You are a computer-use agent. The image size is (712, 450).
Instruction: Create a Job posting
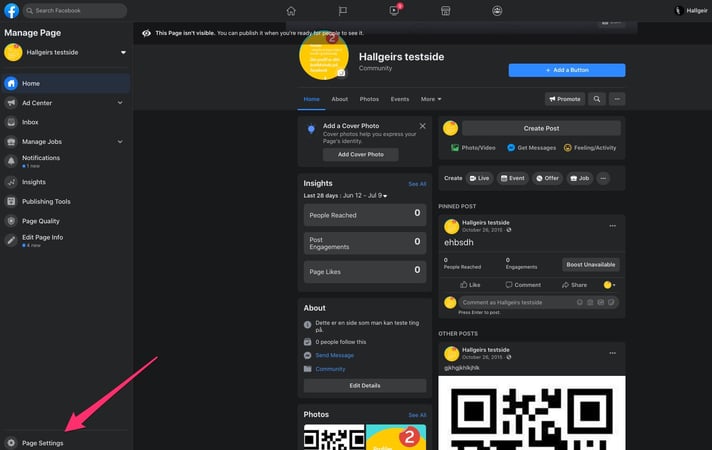580,178
